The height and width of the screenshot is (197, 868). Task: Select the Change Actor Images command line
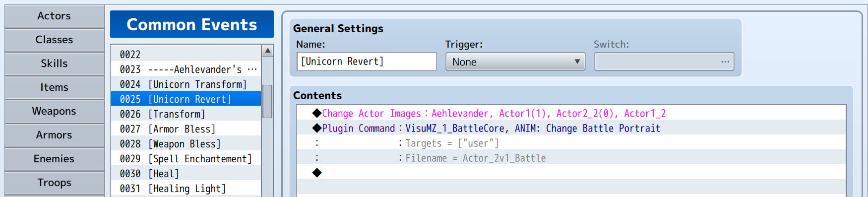click(571, 113)
